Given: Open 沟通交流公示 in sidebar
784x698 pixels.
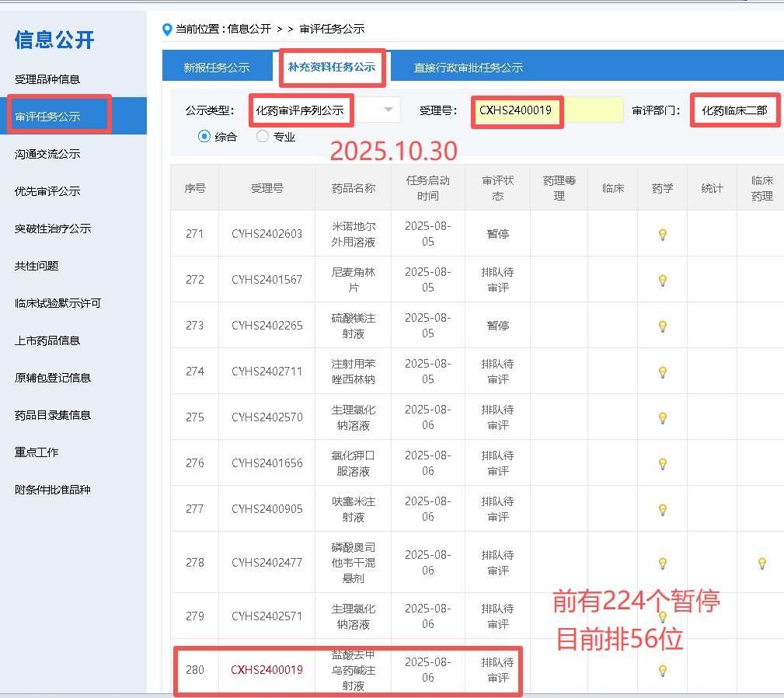Looking at the screenshot, I should point(47,154).
